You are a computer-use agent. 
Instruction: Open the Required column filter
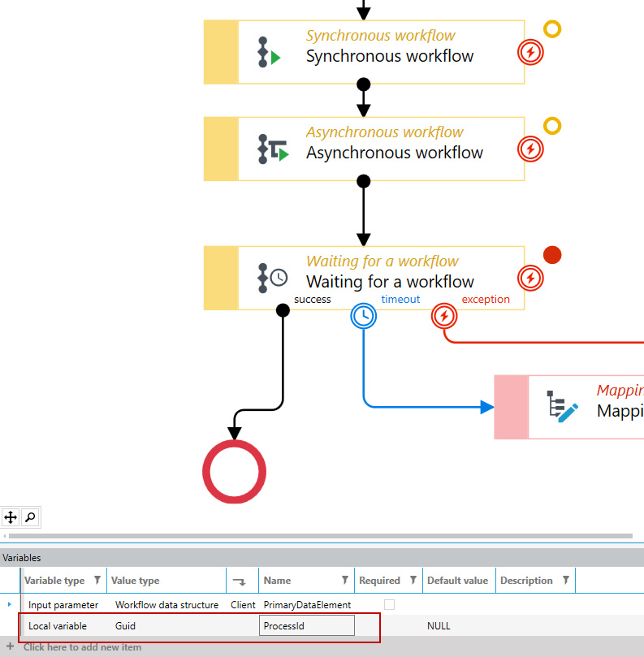click(413, 581)
